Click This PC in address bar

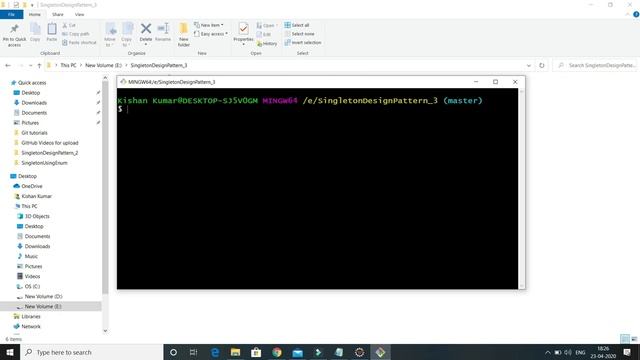coord(68,65)
